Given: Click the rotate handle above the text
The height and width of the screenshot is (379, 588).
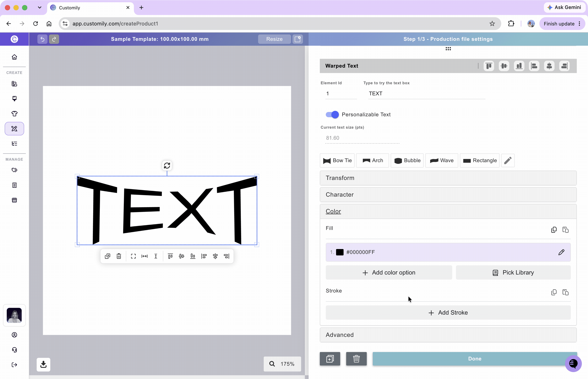Looking at the screenshot, I should click(167, 166).
